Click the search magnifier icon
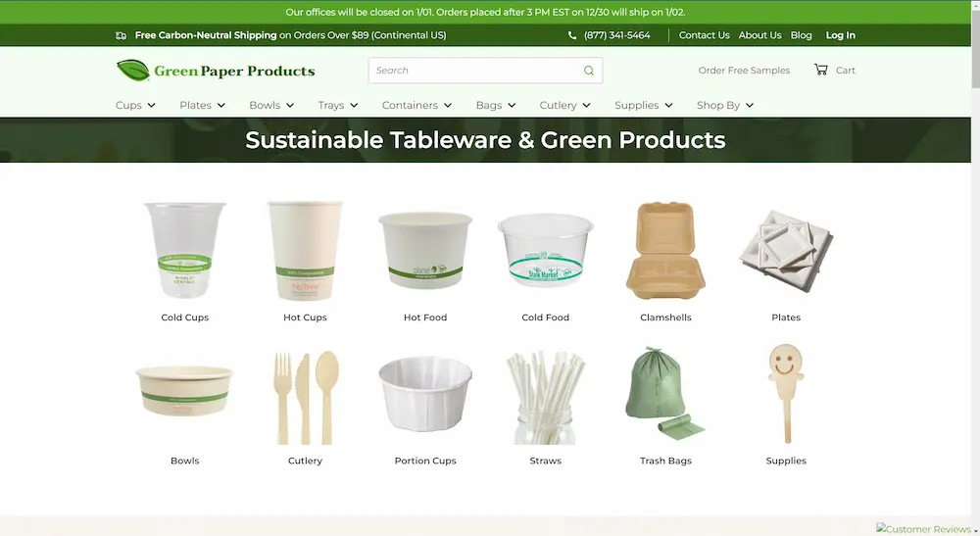 (x=589, y=71)
